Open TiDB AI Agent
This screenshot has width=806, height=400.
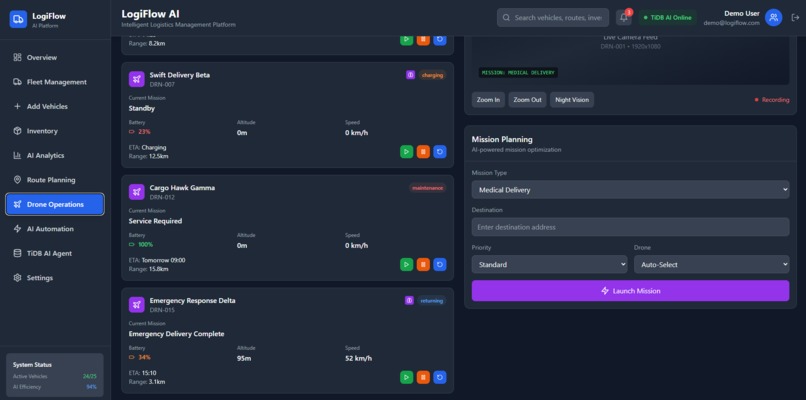point(55,253)
